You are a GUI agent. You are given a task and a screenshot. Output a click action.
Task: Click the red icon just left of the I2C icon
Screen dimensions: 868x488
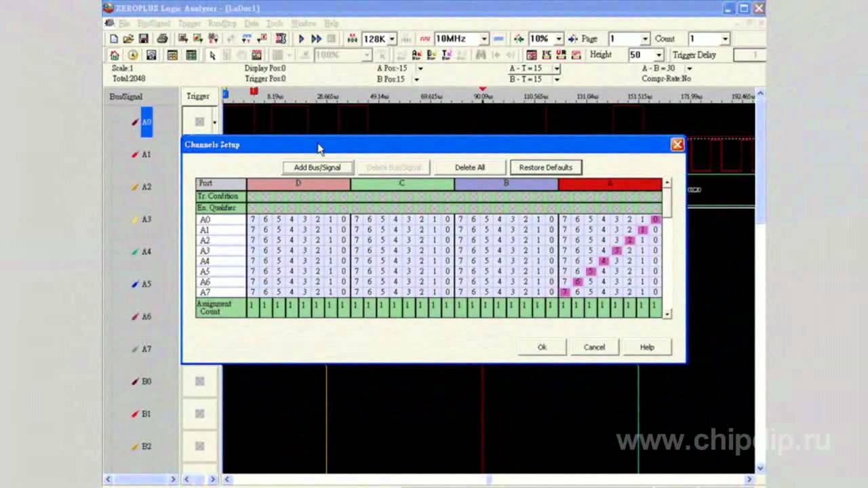point(532,55)
